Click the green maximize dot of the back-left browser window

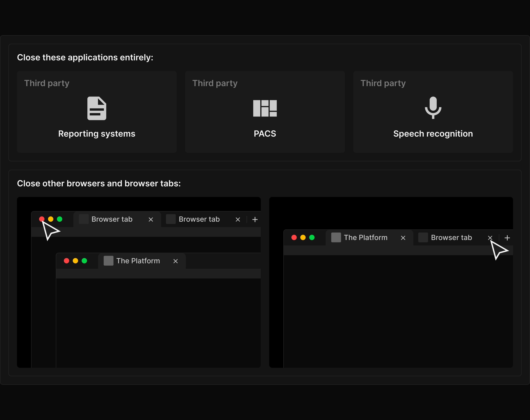tap(60, 219)
